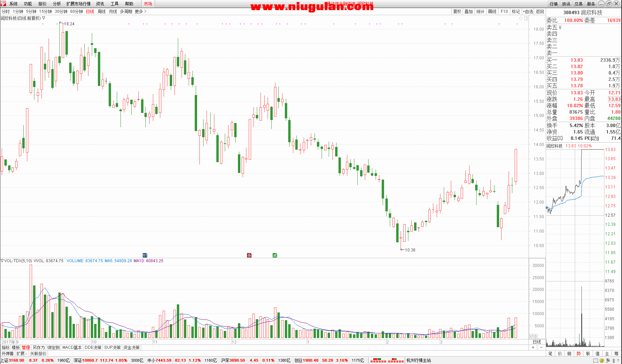Click the 300493 润欣科技 stock title
The height and width of the screenshot is (364, 622).
click(x=583, y=12)
